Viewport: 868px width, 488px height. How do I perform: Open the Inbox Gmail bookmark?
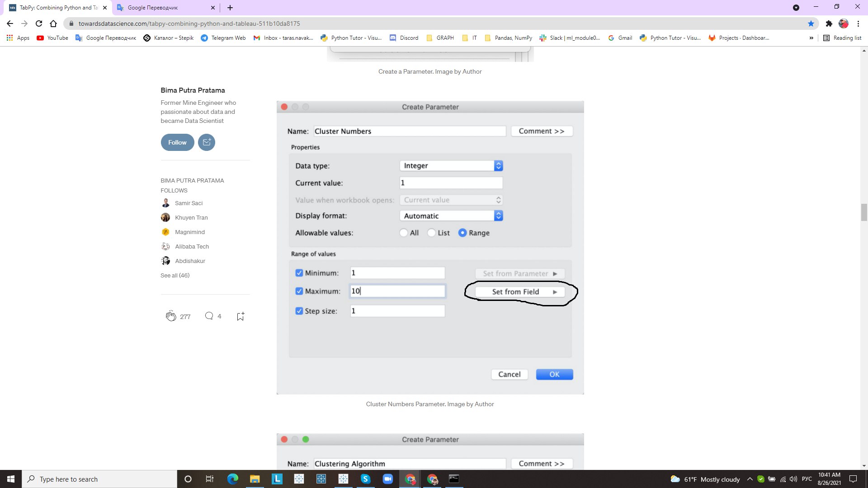pyautogui.click(x=283, y=38)
